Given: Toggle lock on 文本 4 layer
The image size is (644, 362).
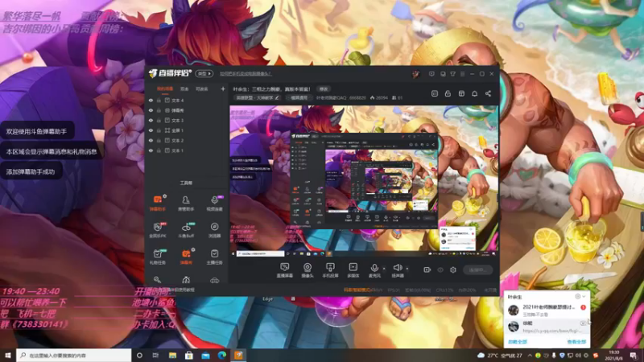Looking at the screenshot, I should click(x=159, y=101).
